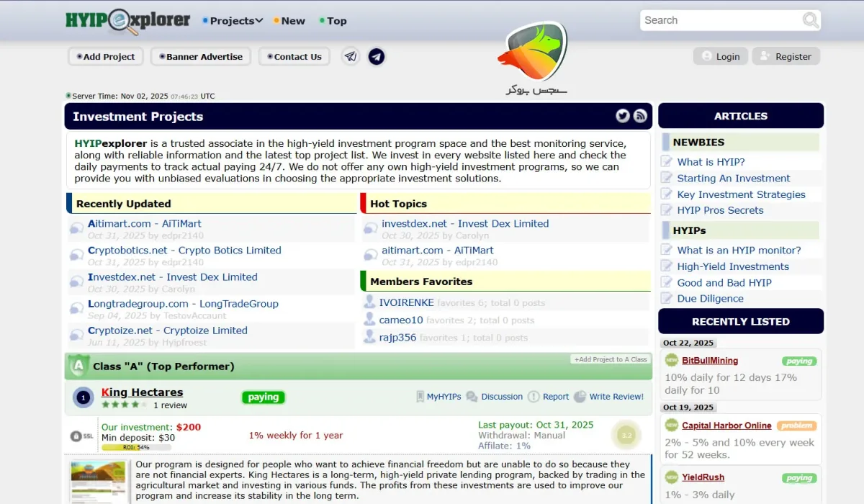Image resolution: width=864 pixels, height=504 pixels.
Task: Click the green paying status of King Hectares
Action: [263, 397]
